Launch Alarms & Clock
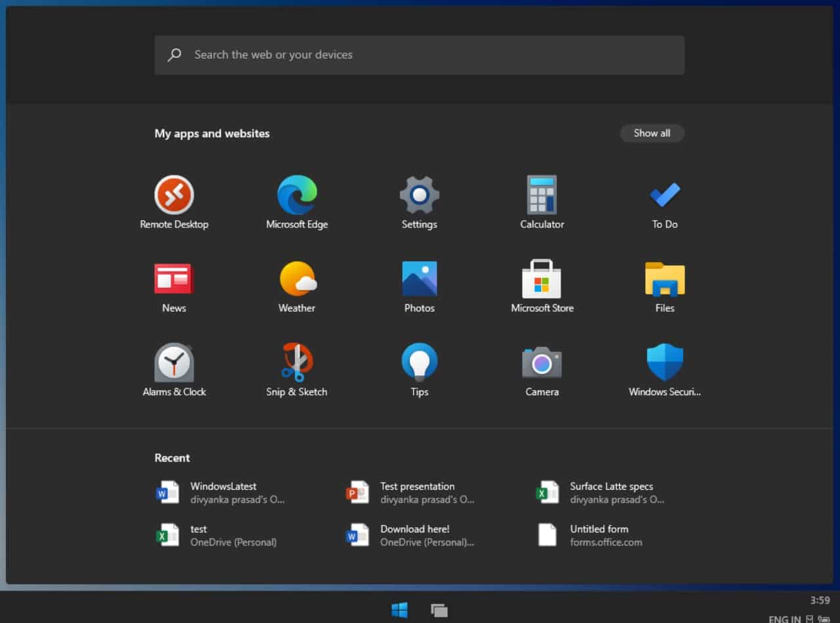 [174, 370]
